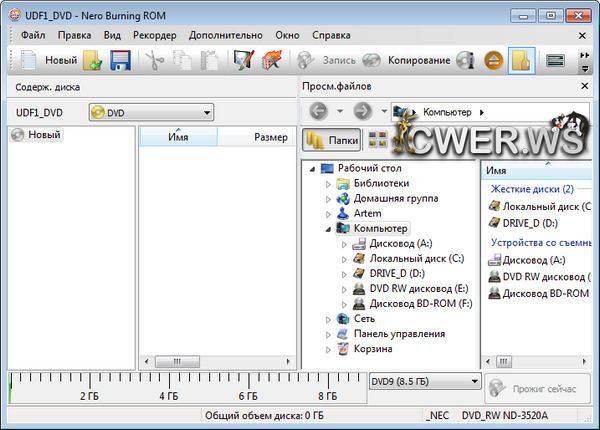Screen dimensions: 600x430
Task: Change view with the thumbnails icon
Action: (x=377, y=140)
